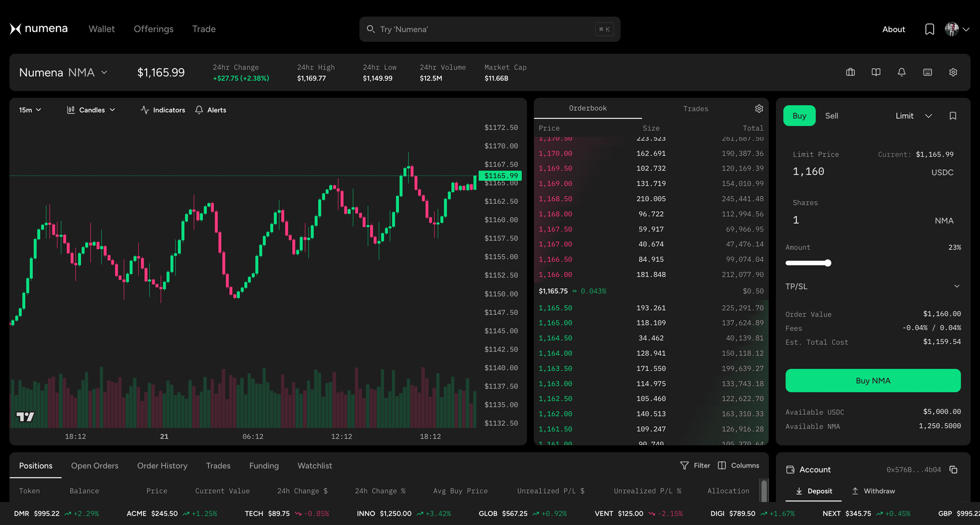Viewport: 980px width, 525px height.
Task: Toggle the Filter on the positions table
Action: (695, 465)
